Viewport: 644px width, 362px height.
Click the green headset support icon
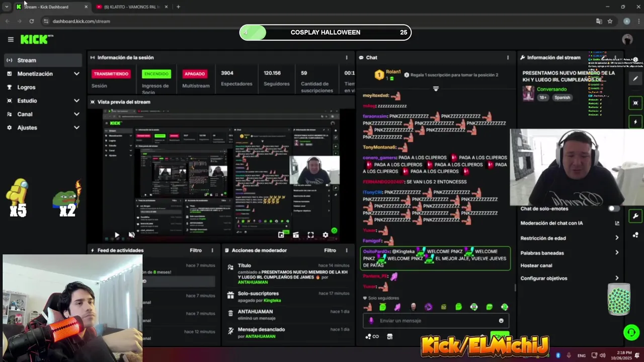point(631,332)
